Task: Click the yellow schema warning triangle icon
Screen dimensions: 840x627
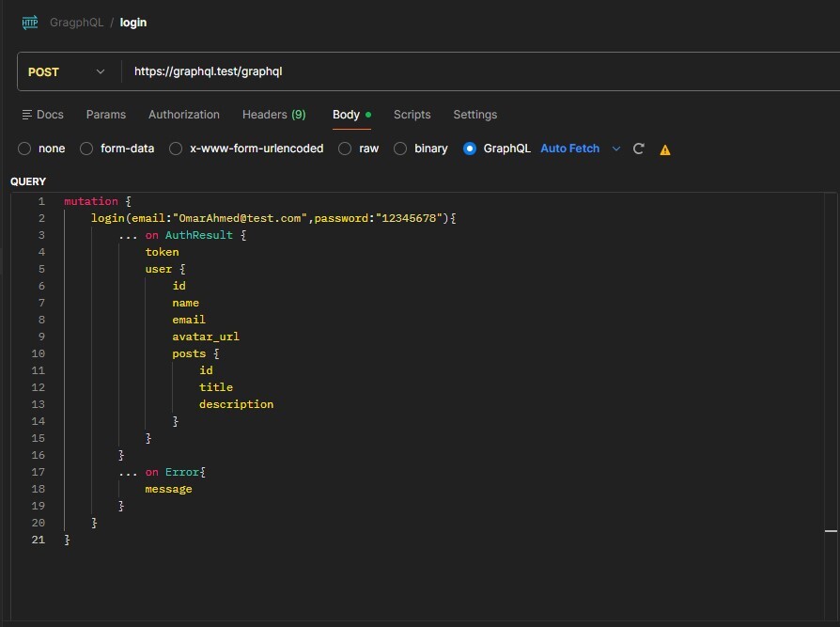Action: (x=665, y=150)
